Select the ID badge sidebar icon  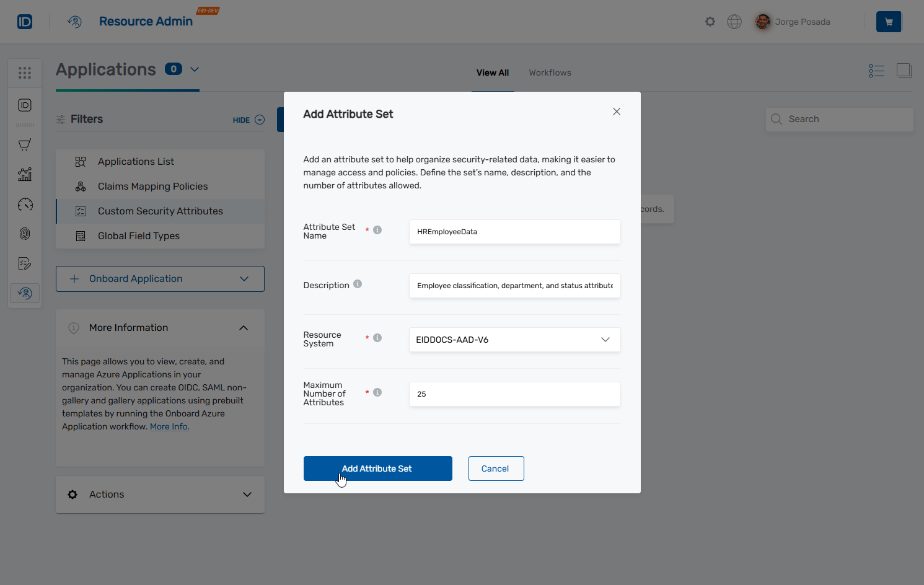25,105
